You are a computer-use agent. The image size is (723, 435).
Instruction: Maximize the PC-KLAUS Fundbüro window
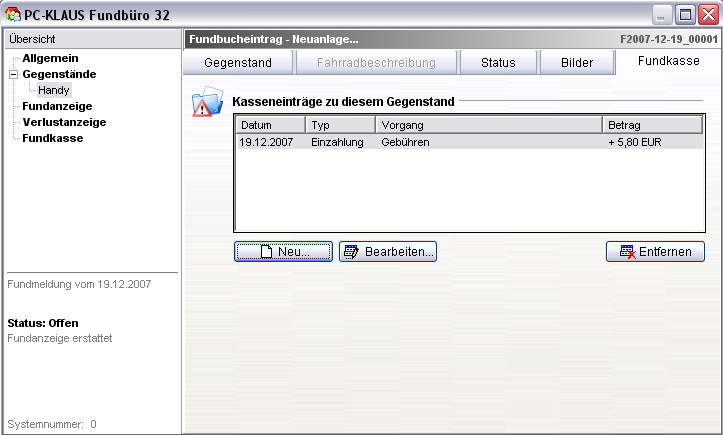(x=685, y=14)
